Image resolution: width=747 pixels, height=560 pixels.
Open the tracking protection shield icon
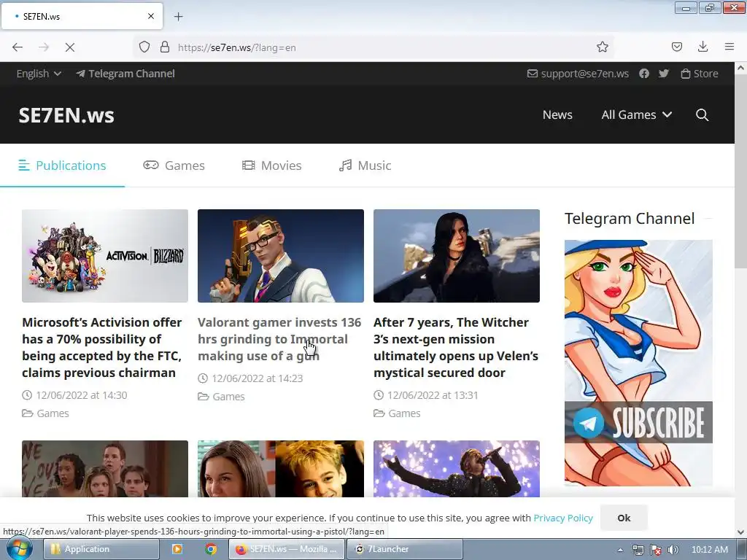coord(144,47)
